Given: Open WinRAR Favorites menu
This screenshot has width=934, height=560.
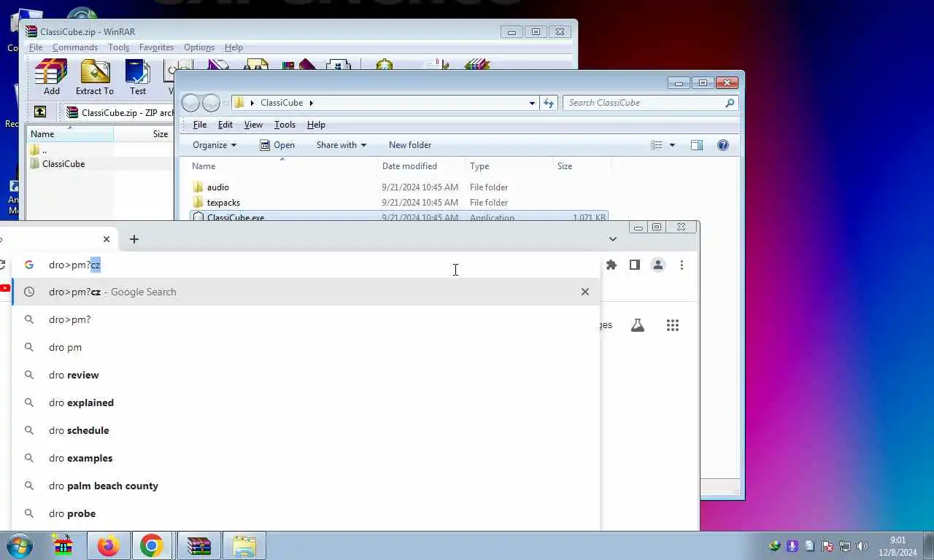Looking at the screenshot, I should coord(156,47).
